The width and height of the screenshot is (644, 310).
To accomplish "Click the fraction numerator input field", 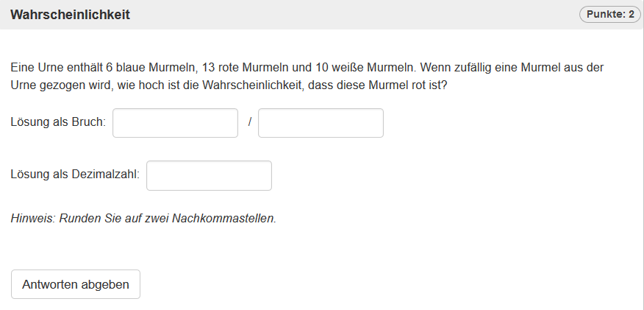I will click(x=175, y=123).
